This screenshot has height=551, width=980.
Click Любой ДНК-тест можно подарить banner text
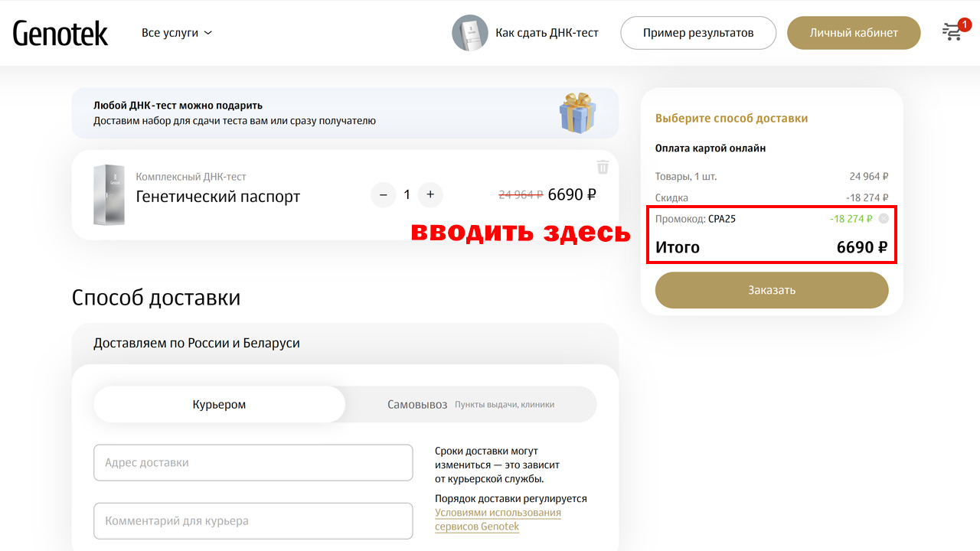[x=178, y=106]
